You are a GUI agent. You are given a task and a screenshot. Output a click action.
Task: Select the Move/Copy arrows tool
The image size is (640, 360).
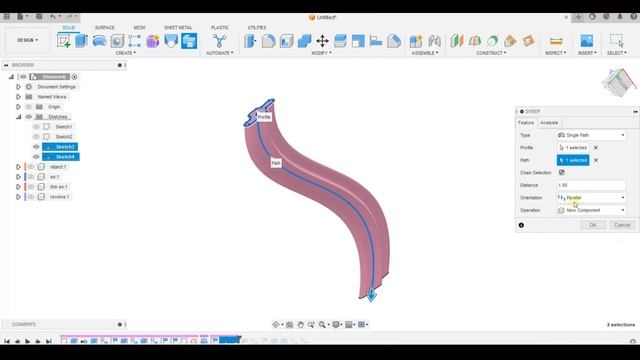tap(322, 41)
